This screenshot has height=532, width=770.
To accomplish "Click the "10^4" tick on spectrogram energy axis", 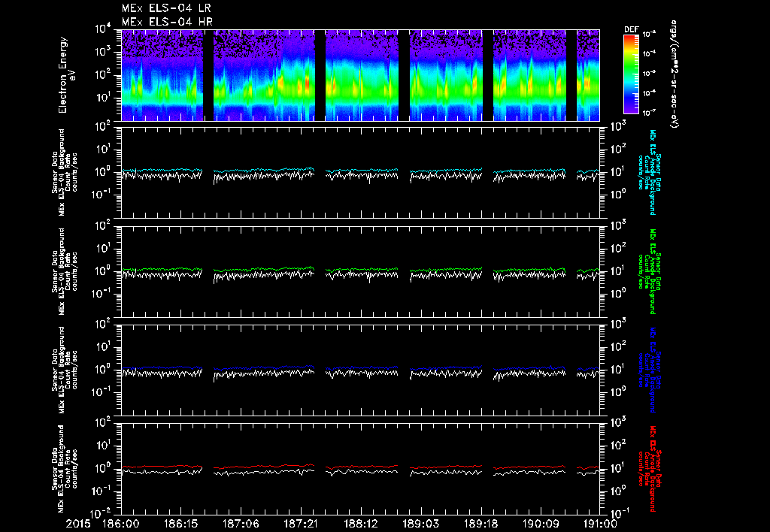I will pyautogui.click(x=102, y=29).
